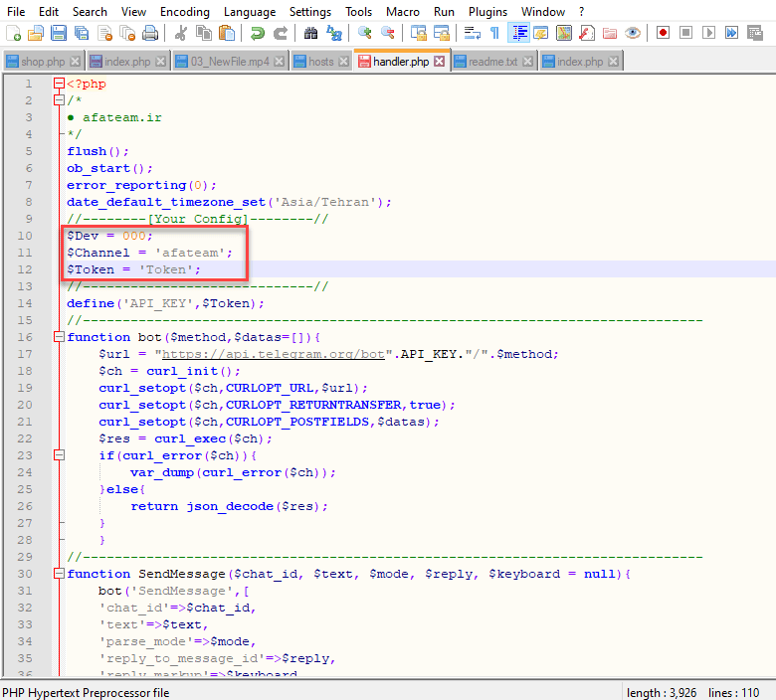Close the handler.php tab
Viewport: 776px width, 700px height.
[440, 62]
